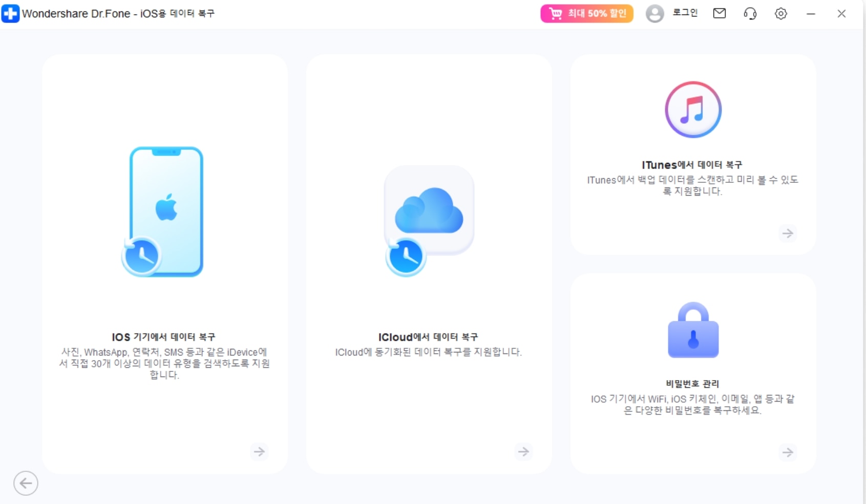Close the Dr.Fone window
Viewport: 866px width, 504px height.
[x=841, y=14]
